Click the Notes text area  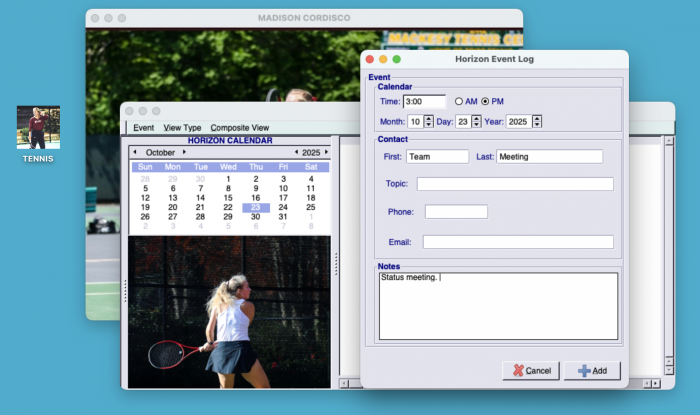tap(497, 306)
